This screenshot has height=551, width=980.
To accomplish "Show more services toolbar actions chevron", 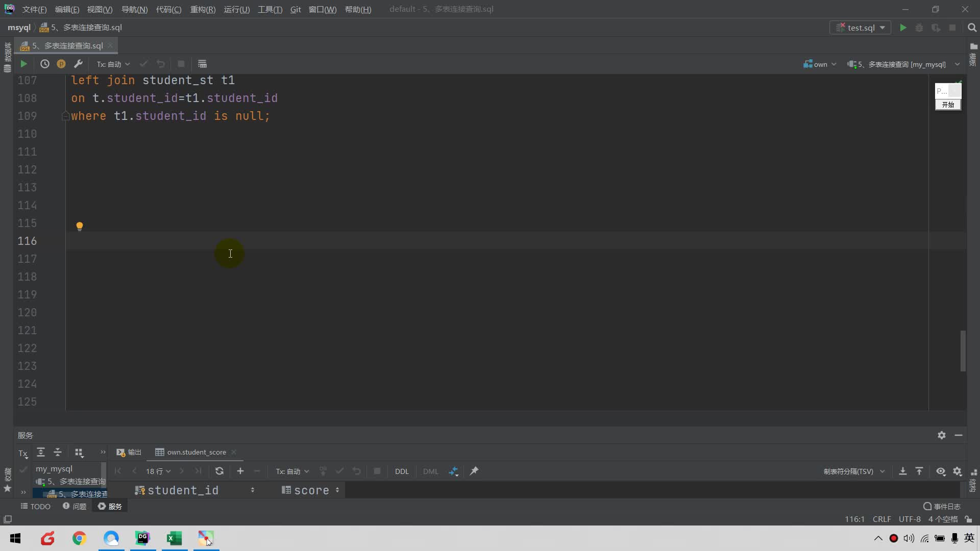I will click(103, 452).
